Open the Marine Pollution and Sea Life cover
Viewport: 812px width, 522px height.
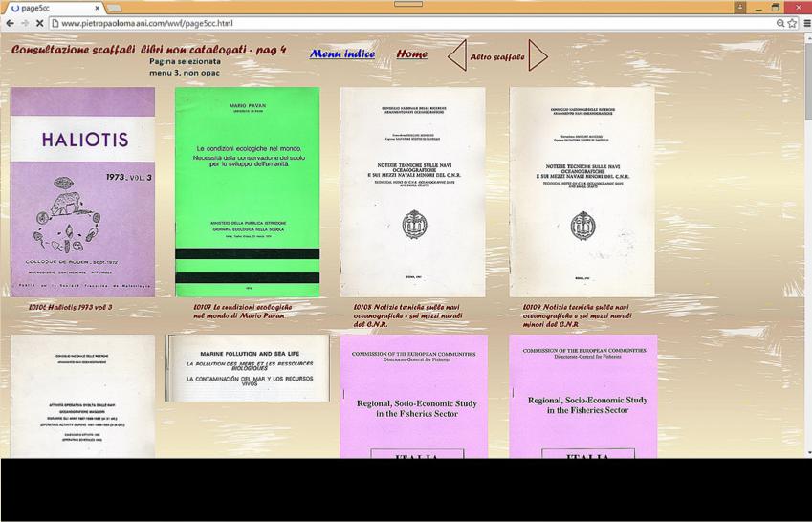point(248,368)
